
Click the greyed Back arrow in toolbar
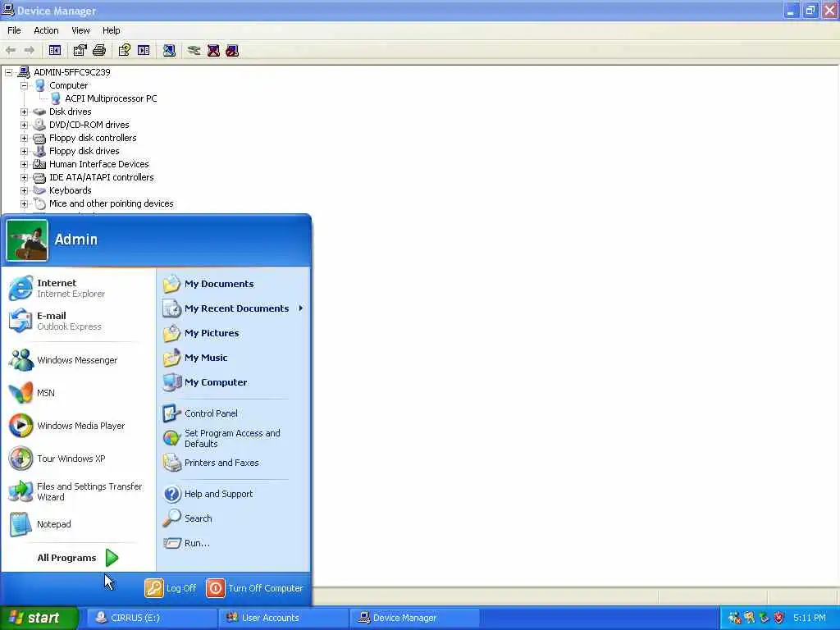[x=11, y=50]
